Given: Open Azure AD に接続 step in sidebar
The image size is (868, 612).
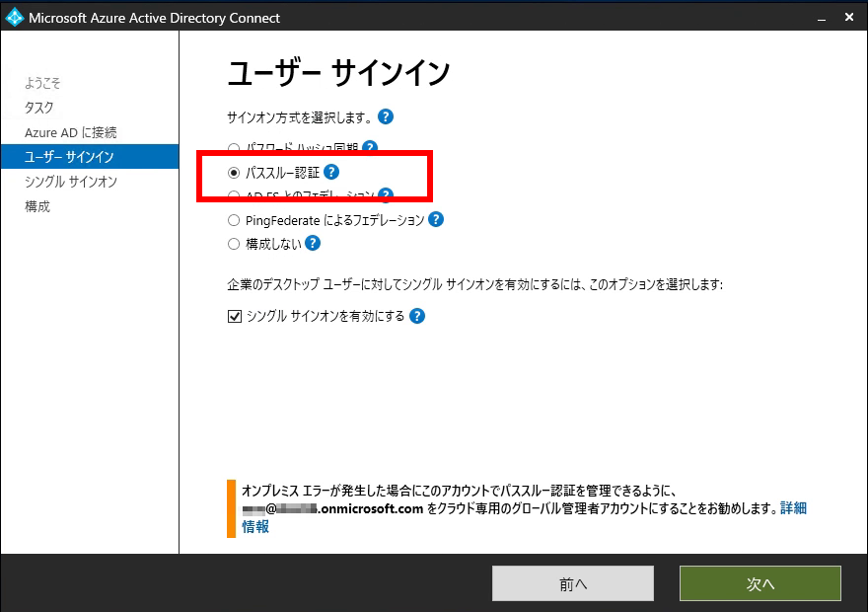Looking at the screenshot, I should coord(70,132).
